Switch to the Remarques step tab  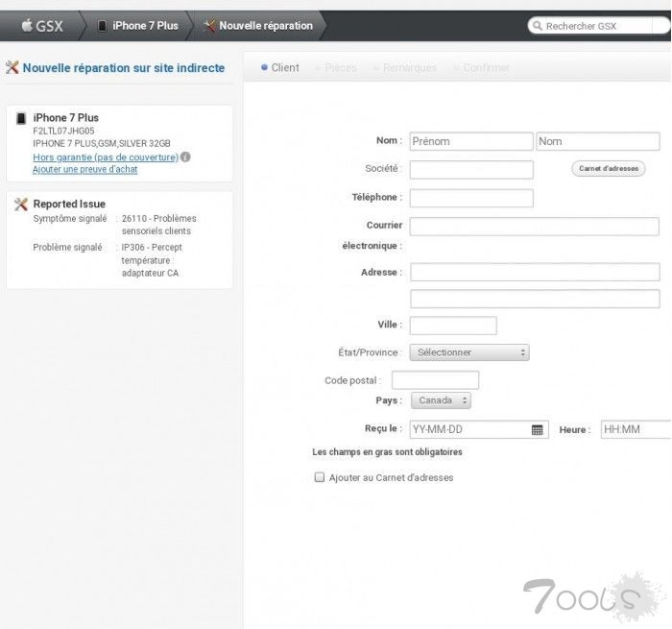409,68
